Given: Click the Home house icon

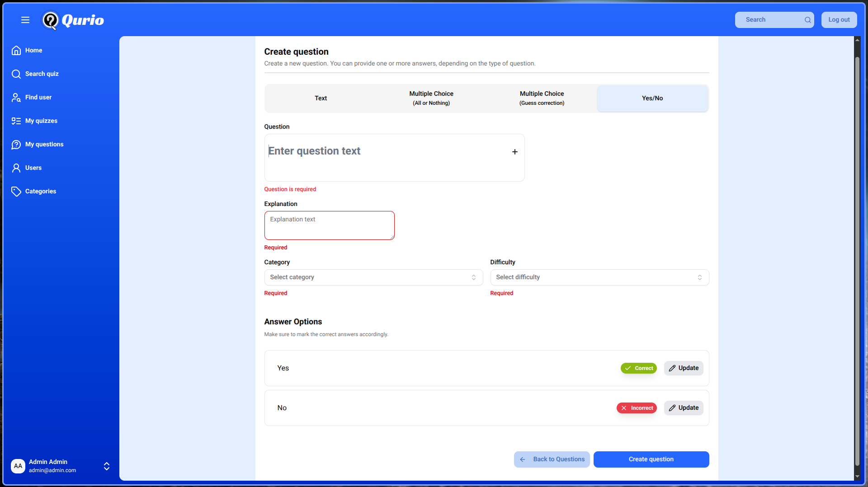Looking at the screenshot, I should pyautogui.click(x=16, y=50).
